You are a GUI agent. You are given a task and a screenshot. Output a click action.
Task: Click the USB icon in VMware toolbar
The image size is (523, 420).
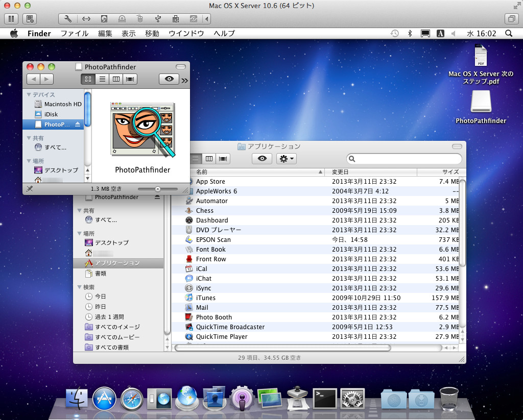158,19
